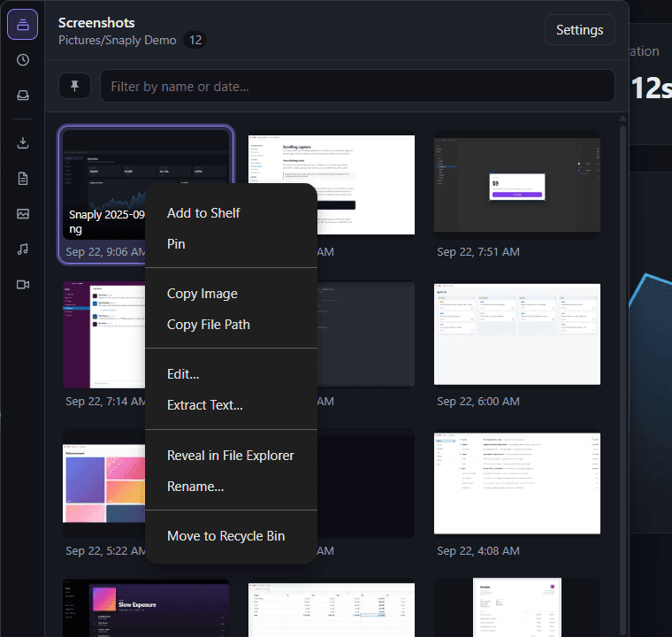The image size is (672, 637).
Task: Choose Pin from the context menu
Action: coord(231,244)
